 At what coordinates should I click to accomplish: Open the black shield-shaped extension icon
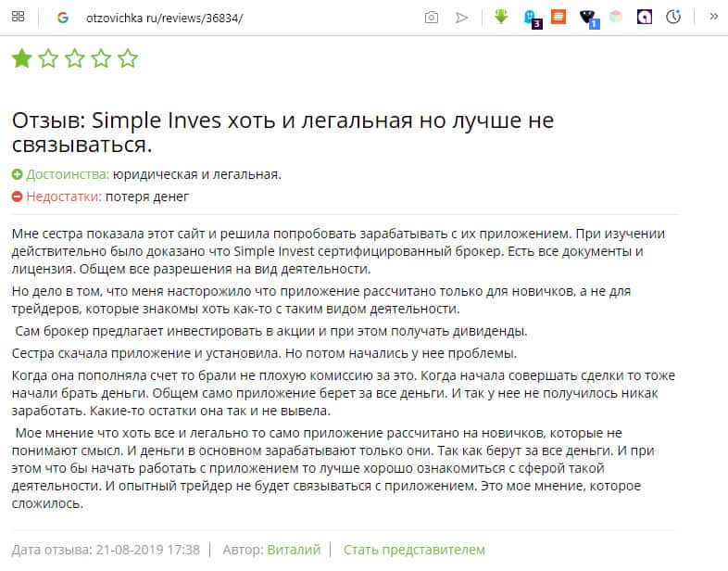point(587,17)
